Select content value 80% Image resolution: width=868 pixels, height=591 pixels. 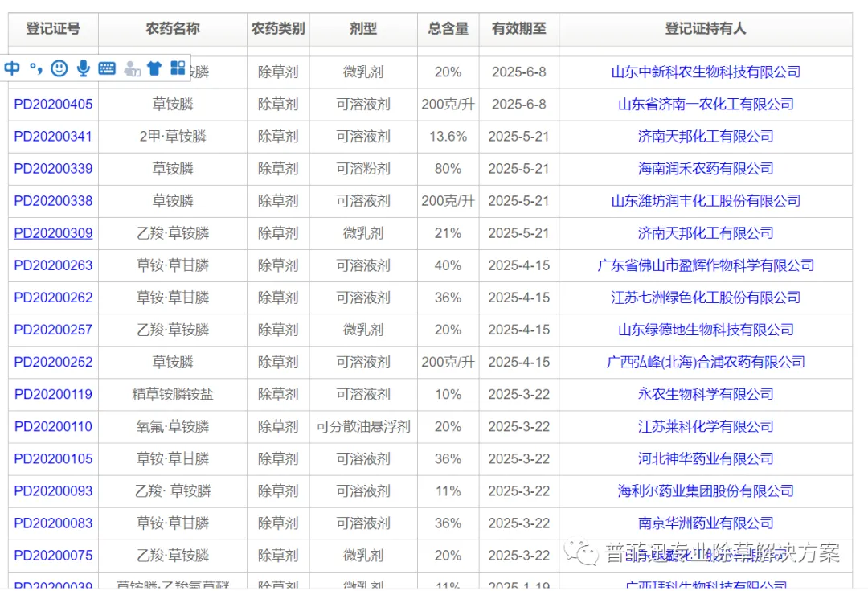coord(448,168)
